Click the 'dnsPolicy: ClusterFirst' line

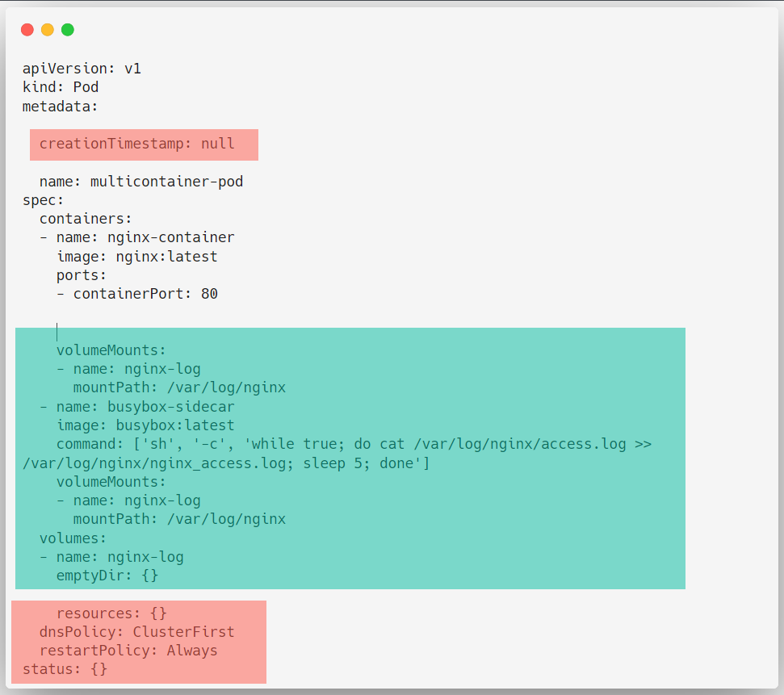pos(137,632)
